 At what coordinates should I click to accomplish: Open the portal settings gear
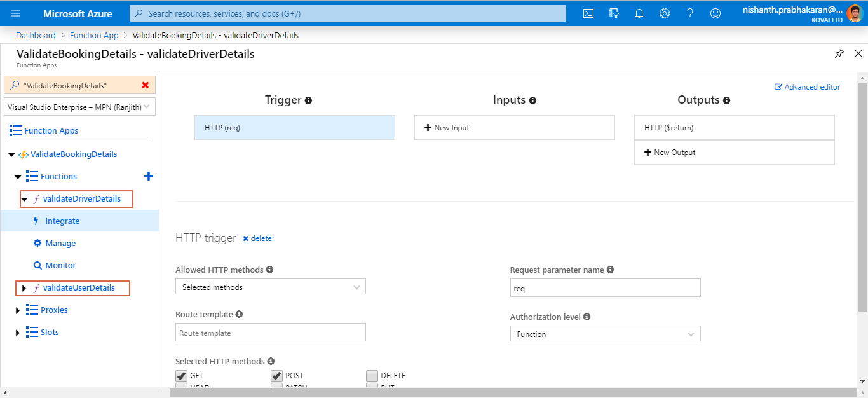pos(665,13)
